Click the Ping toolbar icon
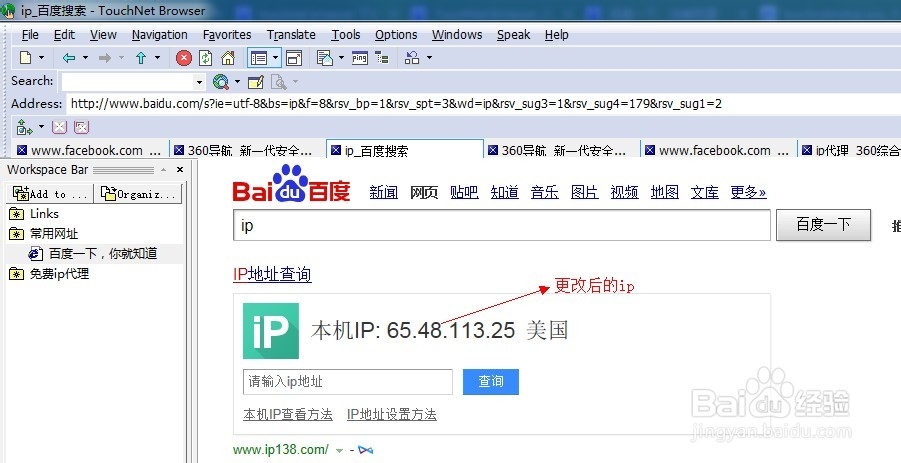The height and width of the screenshot is (463, 901). pyautogui.click(x=360, y=58)
